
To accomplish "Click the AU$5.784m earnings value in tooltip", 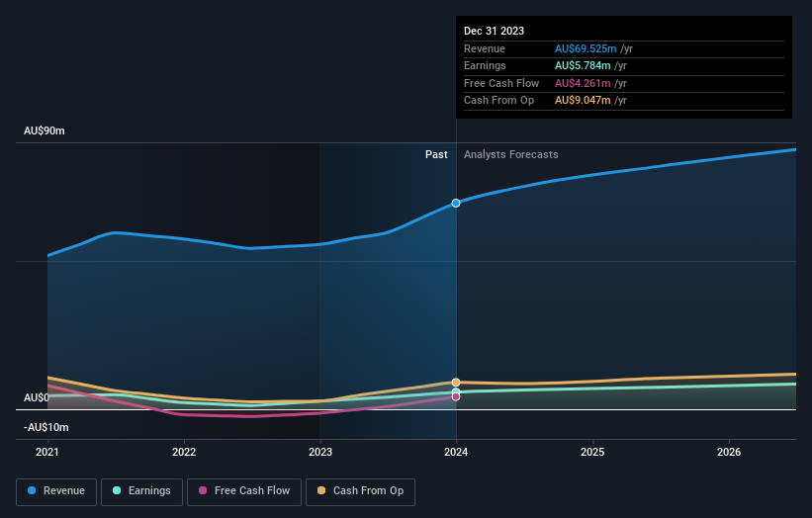I will (583, 65).
